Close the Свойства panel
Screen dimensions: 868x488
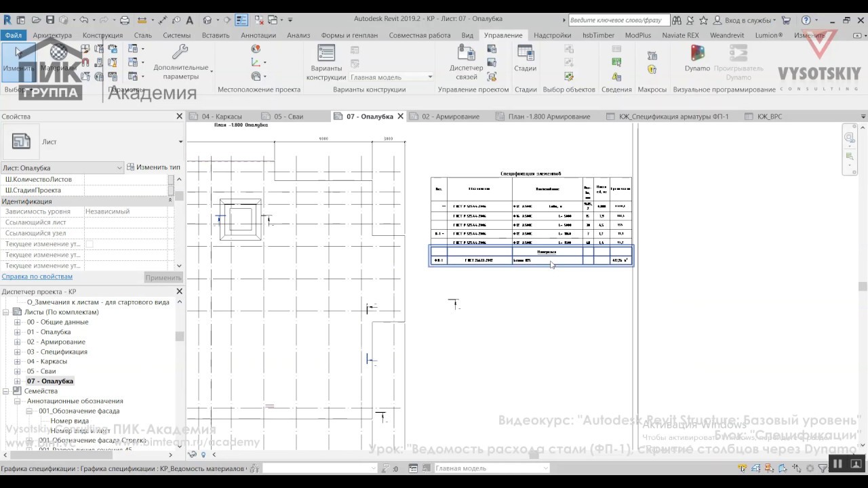pyautogui.click(x=179, y=117)
